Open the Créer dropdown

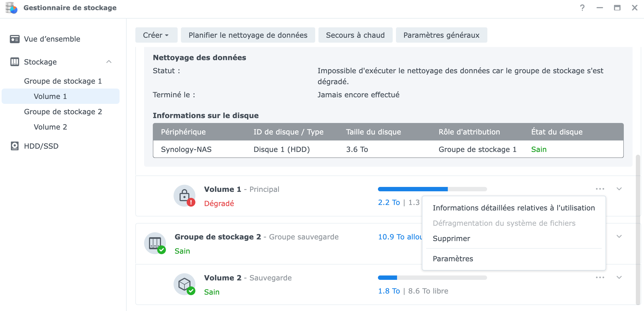point(156,35)
